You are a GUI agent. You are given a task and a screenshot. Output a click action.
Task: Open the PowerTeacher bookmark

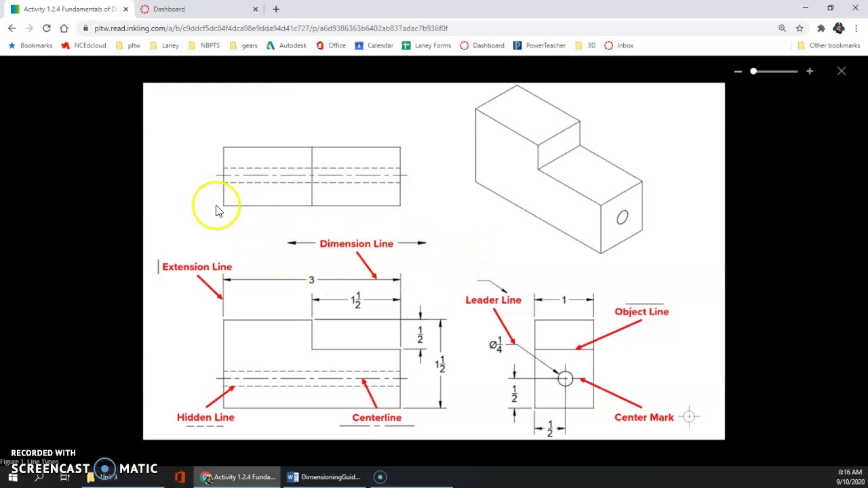540,45
